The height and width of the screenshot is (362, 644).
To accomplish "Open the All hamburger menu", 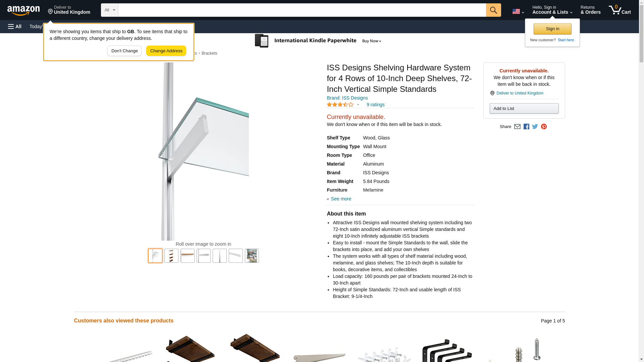I will point(15,26).
